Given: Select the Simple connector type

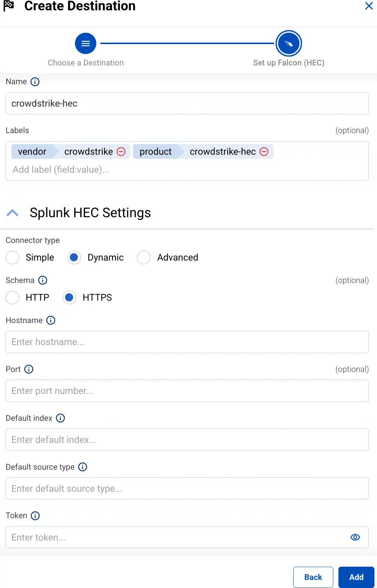Looking at the screenshot, I should [12, 257].
